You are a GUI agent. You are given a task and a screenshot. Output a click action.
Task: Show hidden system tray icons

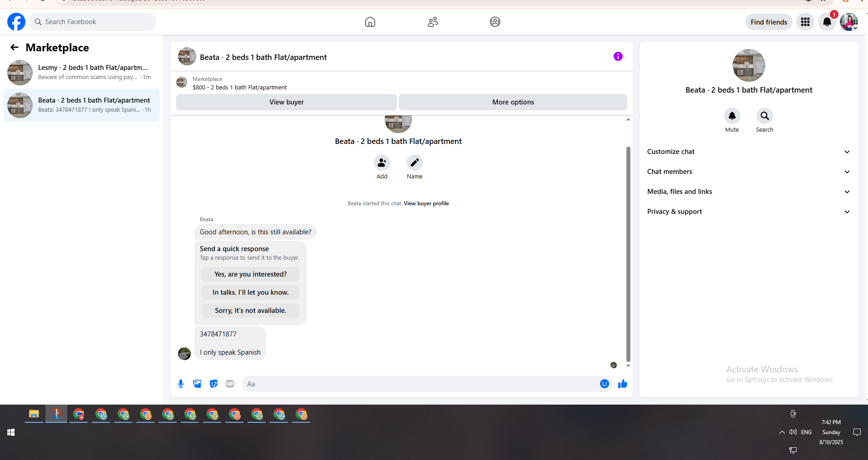[x=782, y=432]
